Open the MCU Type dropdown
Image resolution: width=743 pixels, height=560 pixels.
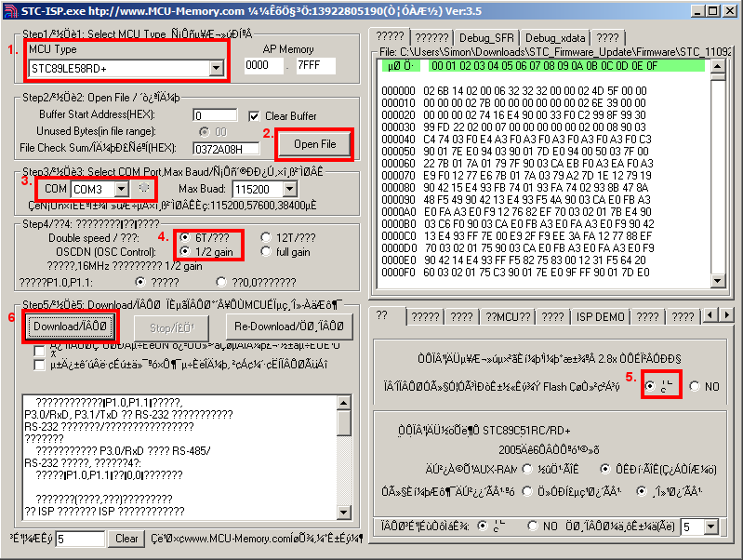(217, 68)
